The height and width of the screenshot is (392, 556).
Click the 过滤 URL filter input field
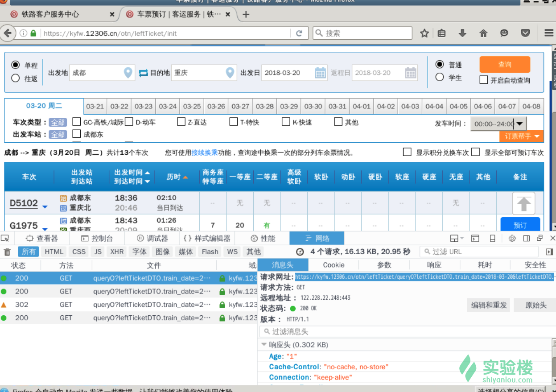pos(479,252)
